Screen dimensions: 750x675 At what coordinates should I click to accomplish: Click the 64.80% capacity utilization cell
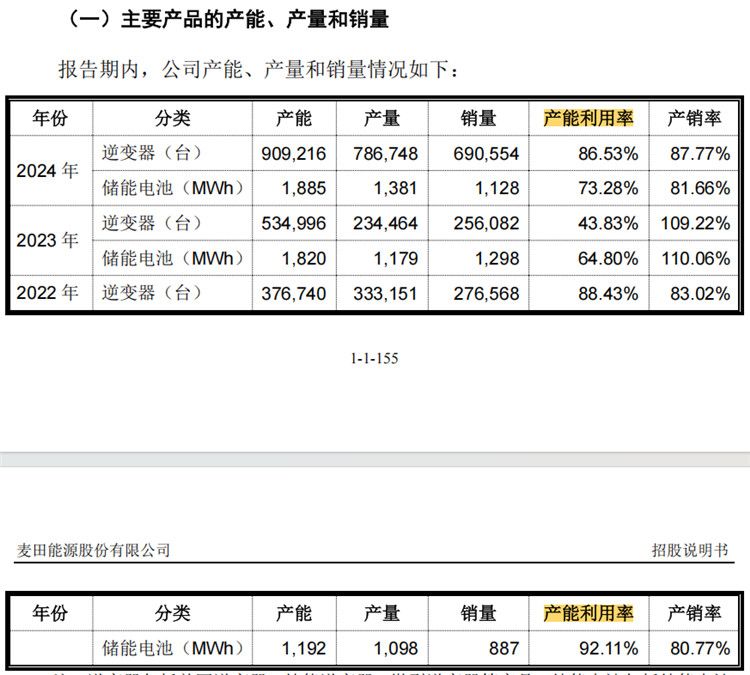(x=608, y=258)
